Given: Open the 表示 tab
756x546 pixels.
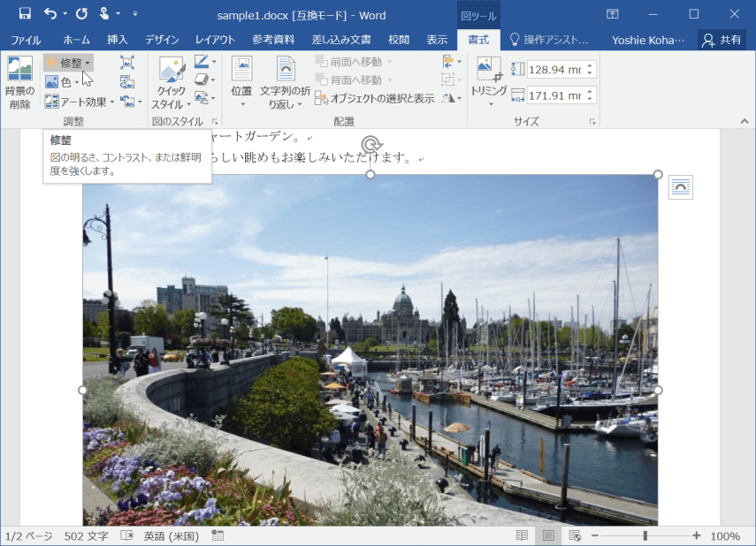Looking at the screenshot, I should tap(437, 40).
